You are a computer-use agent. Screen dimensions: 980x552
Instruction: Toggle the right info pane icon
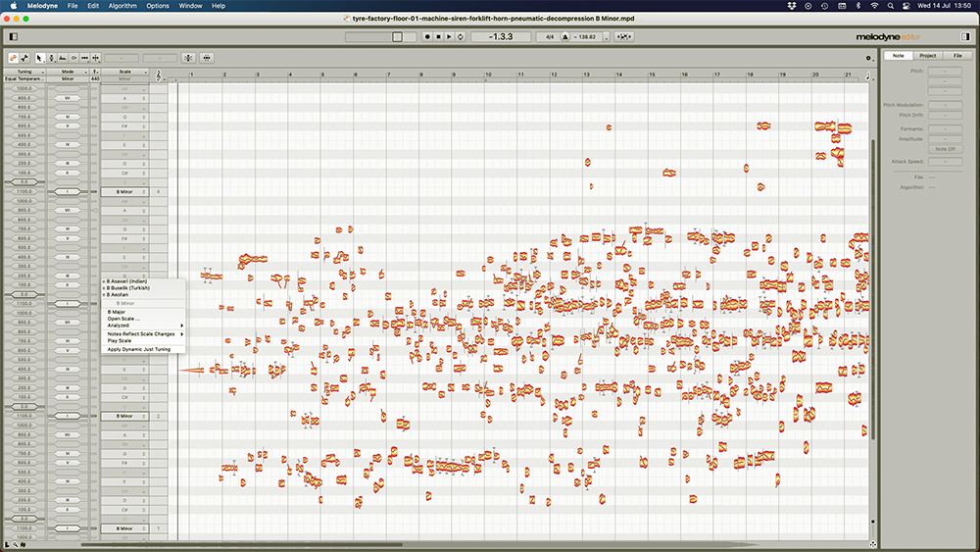coord(965,37)
